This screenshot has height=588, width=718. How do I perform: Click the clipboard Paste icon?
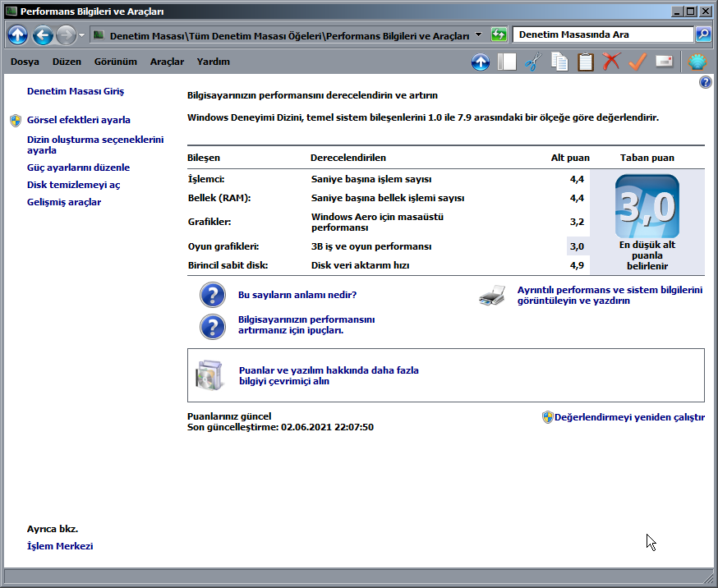(x=586, y=62)
